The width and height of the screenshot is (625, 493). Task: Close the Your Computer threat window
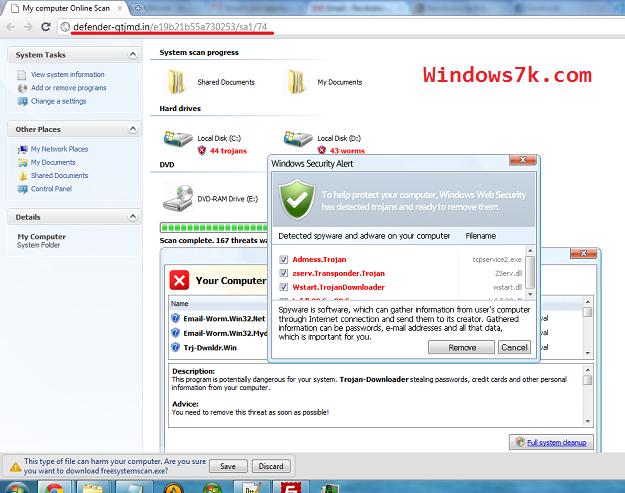click(x=583, y=253)
